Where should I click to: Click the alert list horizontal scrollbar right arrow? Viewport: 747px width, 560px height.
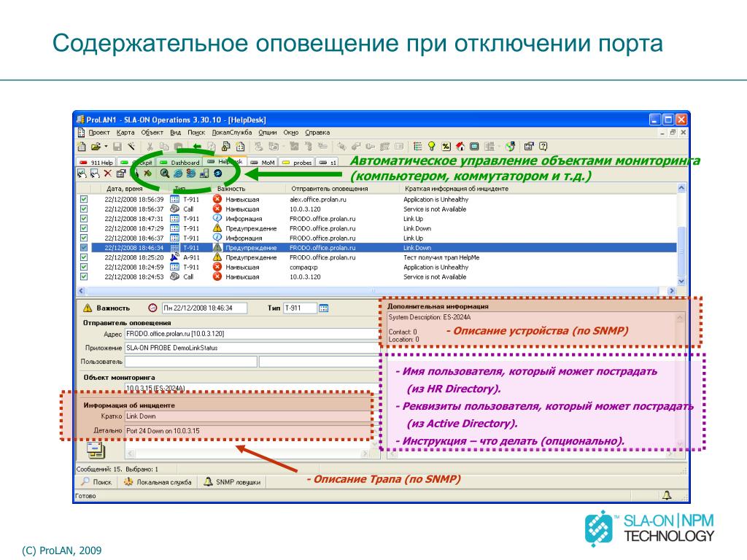(672, 290)
